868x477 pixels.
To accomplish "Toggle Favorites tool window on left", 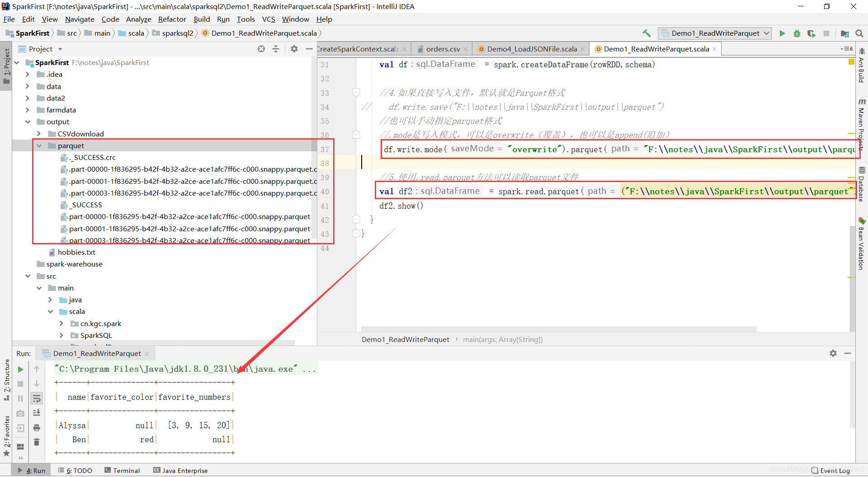I will tap(6, 436).
